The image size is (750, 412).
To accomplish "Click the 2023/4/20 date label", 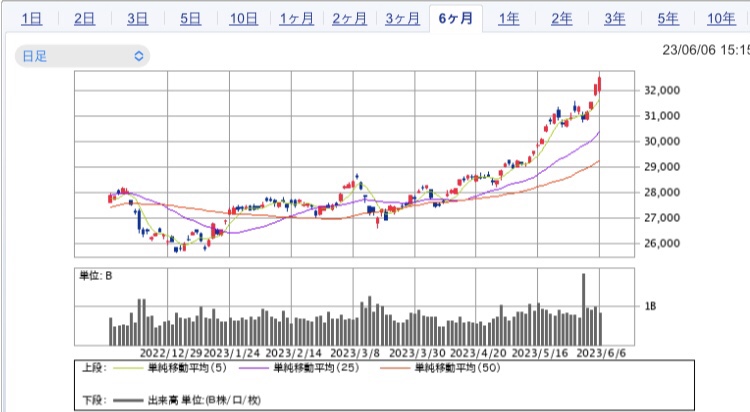I will [478, 353].
